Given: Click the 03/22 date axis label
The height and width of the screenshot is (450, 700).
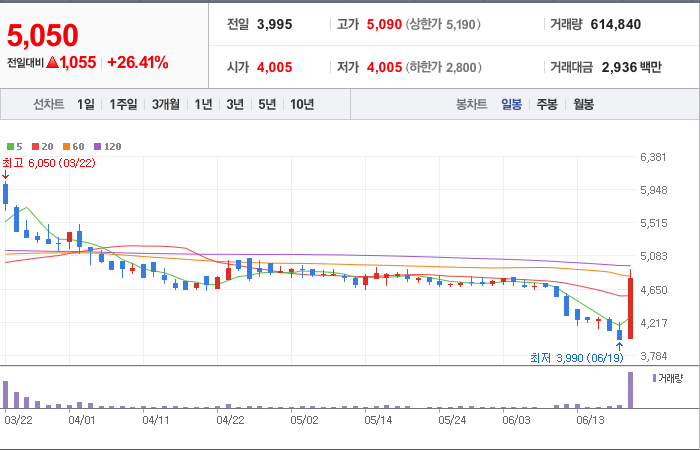Looking at the screenshot, I should click(18, 421).
